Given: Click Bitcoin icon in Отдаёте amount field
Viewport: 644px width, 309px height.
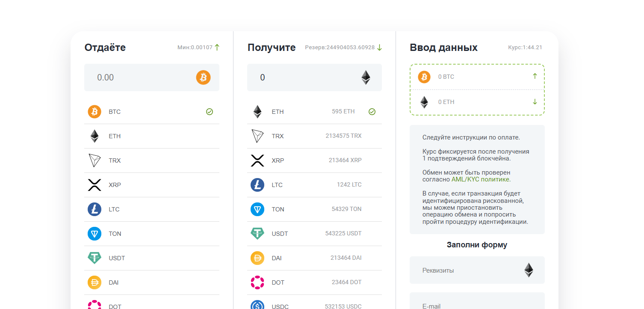Looking at the screenshot, I should [204, 77].
